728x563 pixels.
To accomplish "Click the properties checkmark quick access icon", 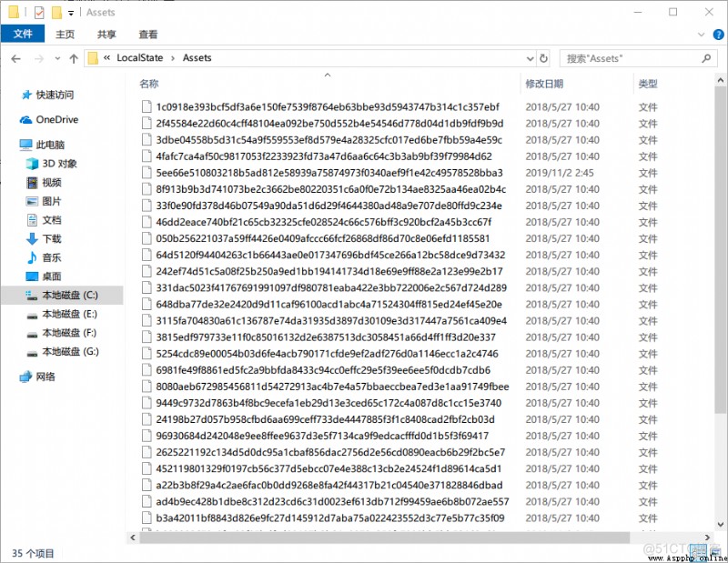I will [39, 13].
